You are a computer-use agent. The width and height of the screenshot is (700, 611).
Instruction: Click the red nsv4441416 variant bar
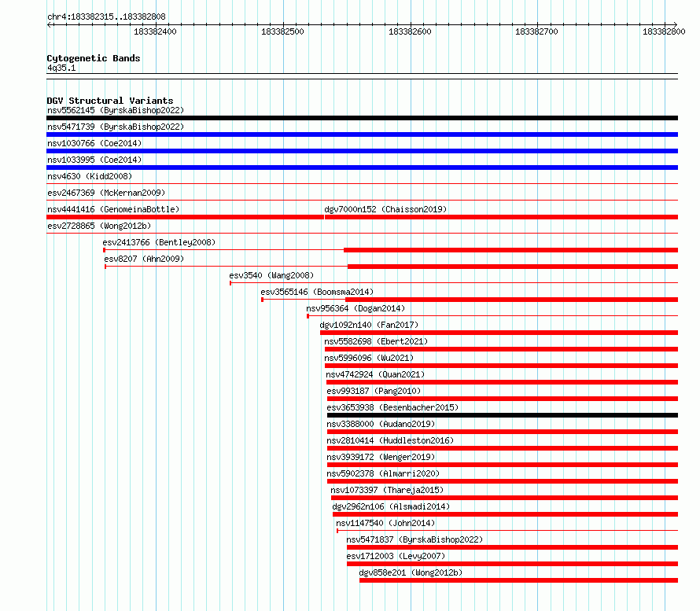point(186,217)
